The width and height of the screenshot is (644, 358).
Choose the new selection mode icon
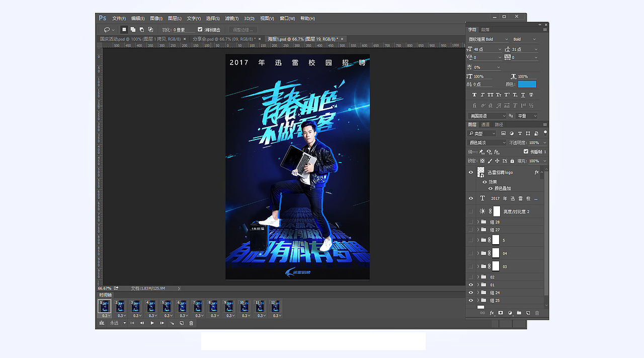click(x=124, y=30)
